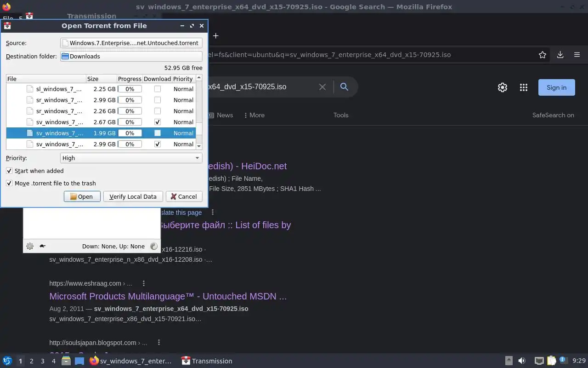Click the Open button in torrent dialog
This screenshot has height=368, width=588.
pos(82,196)
